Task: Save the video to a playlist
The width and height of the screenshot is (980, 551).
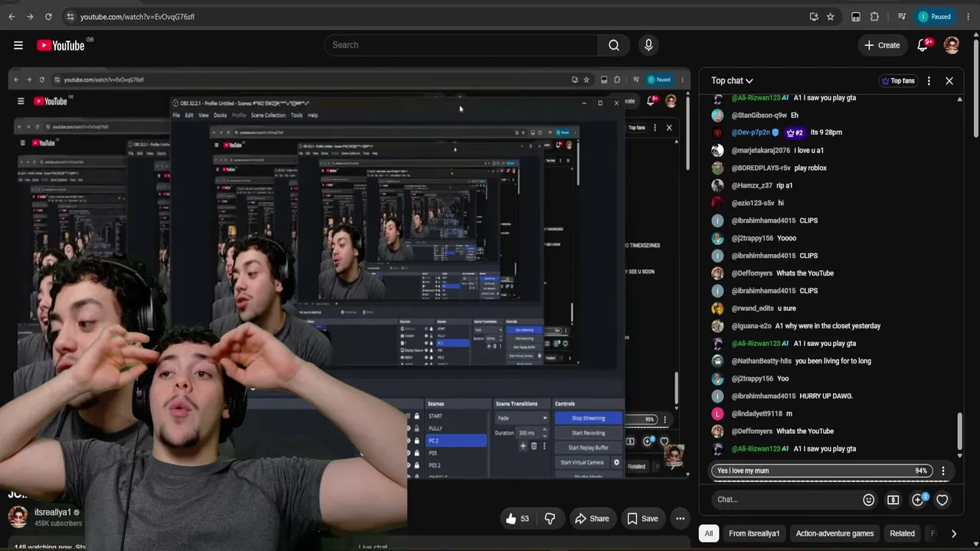Action: (642, 518)
